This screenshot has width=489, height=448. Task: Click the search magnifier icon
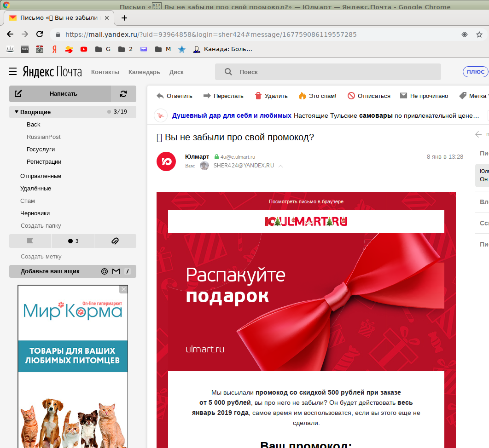click(x=228, y=72)
